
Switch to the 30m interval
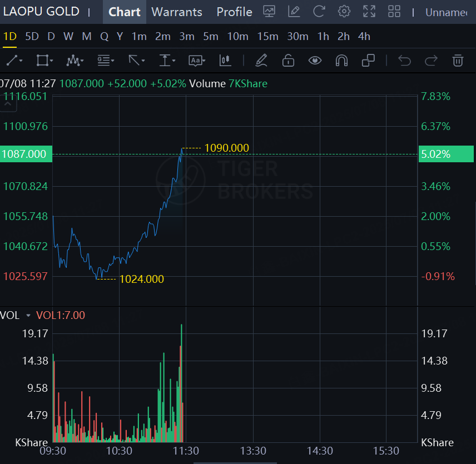(298, 36)
